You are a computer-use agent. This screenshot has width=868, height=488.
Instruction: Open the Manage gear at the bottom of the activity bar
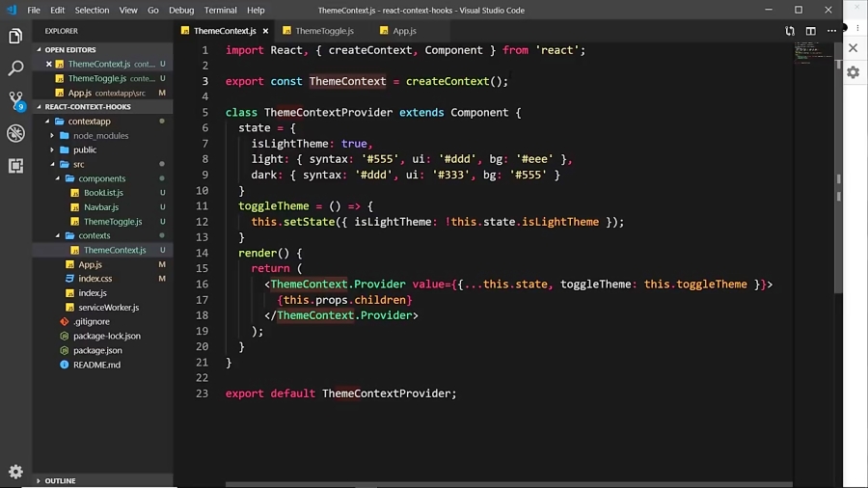tap(15, 472)
